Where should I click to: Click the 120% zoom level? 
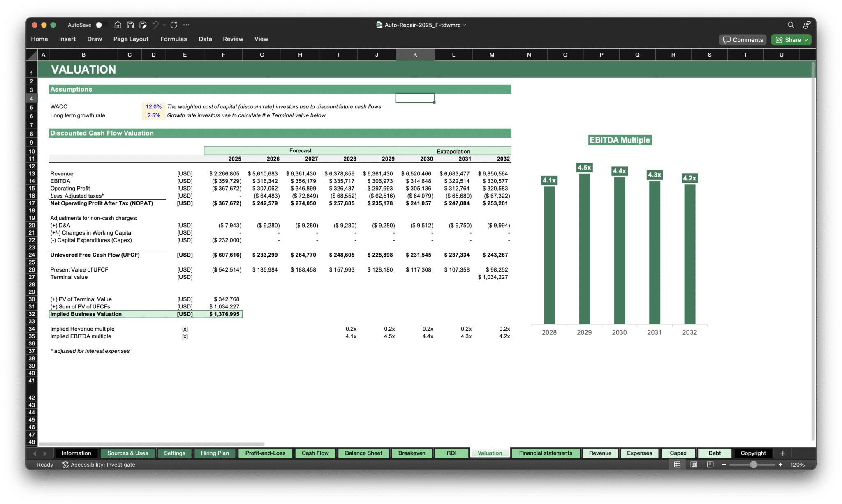797,465
